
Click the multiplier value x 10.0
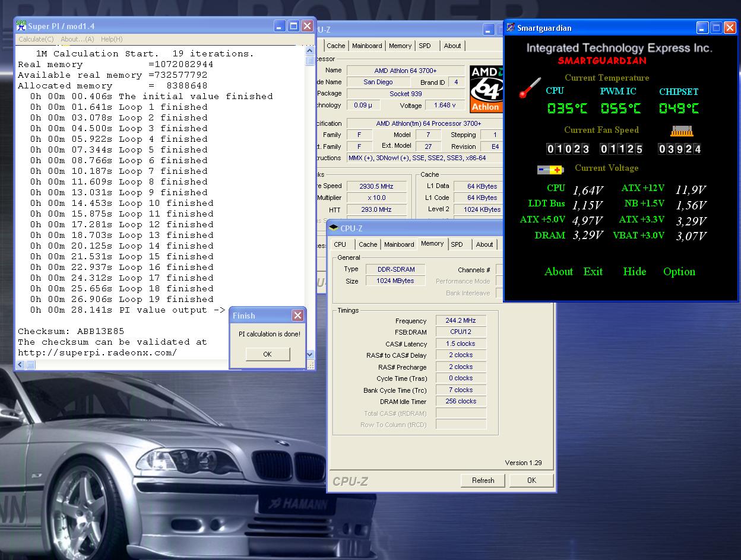point(376,198)
